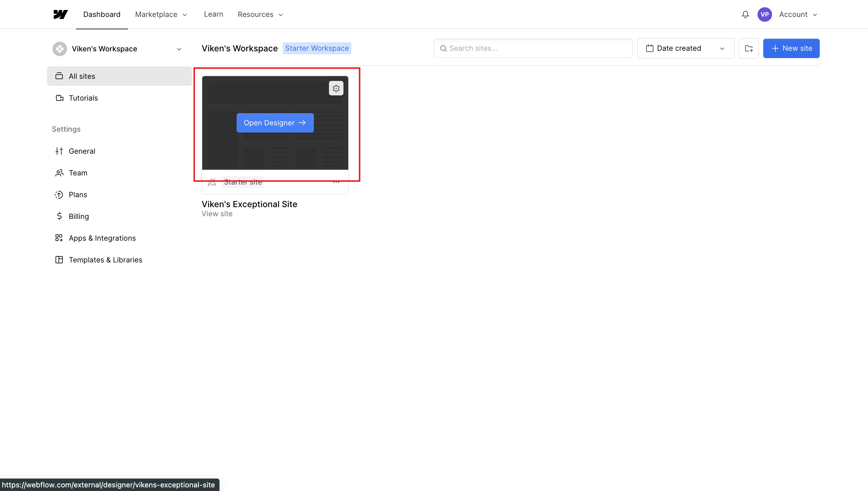The width and height of the screenshot is (868, 491).
Task: Open the Learn page
Action: 213,14
